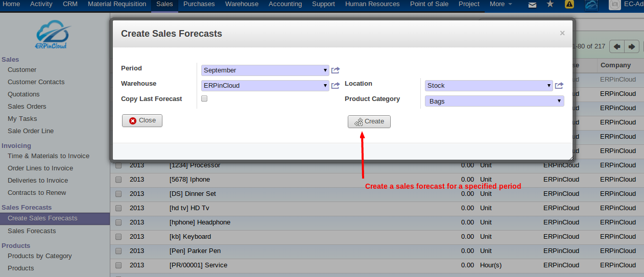Open the Support menu
Viewport: 644px width, 277px height.
323,4
